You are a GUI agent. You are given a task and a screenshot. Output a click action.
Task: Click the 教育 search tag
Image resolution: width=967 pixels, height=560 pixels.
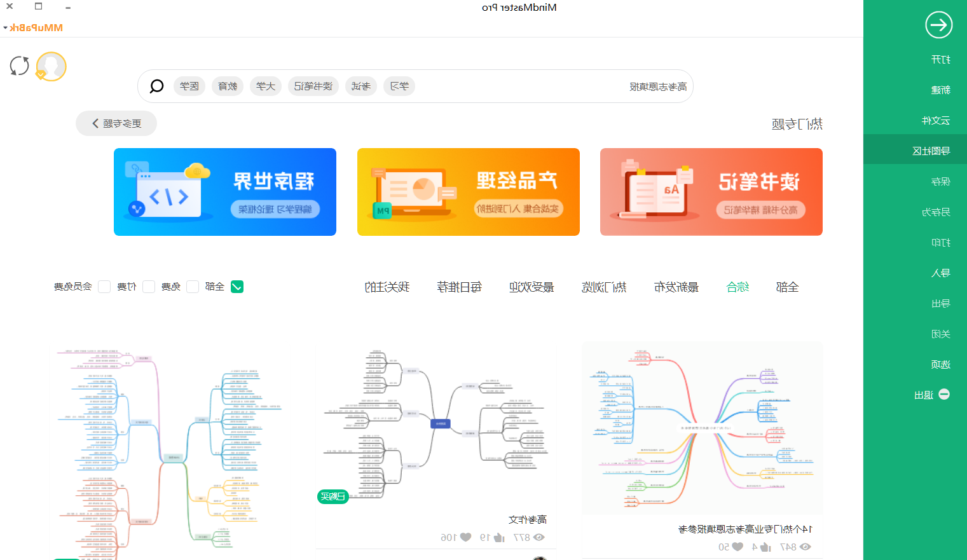228,86
